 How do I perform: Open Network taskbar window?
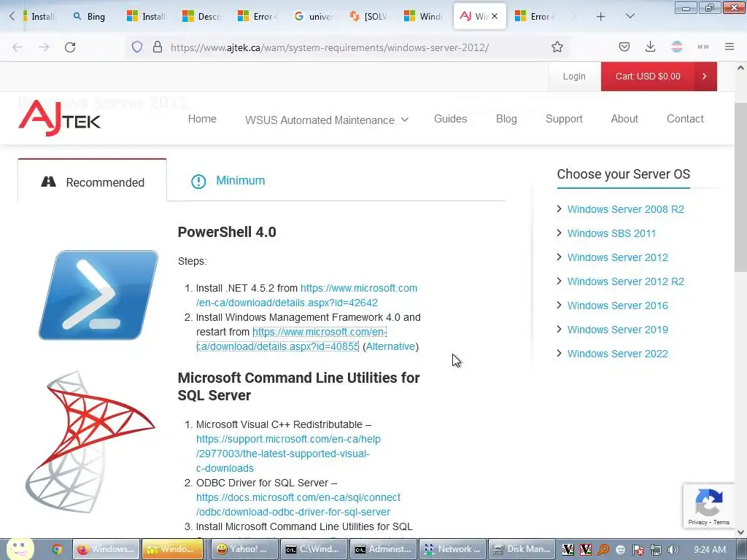coord(452,549)
